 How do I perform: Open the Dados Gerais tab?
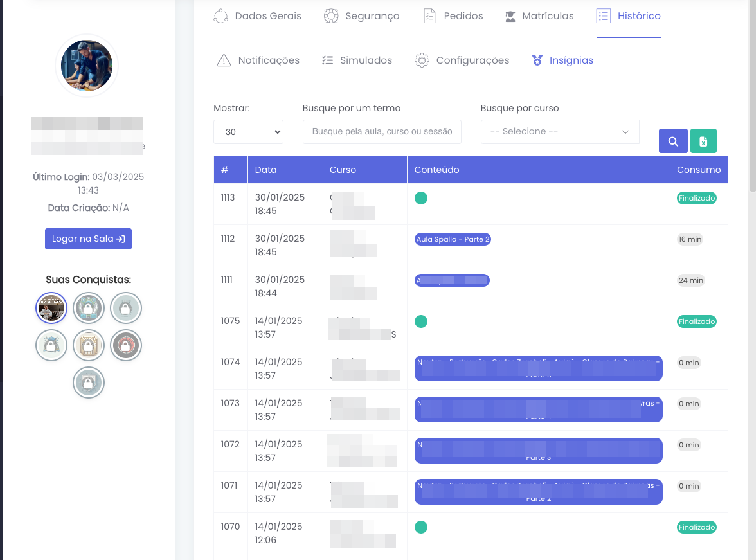click(x=257, y=16)
